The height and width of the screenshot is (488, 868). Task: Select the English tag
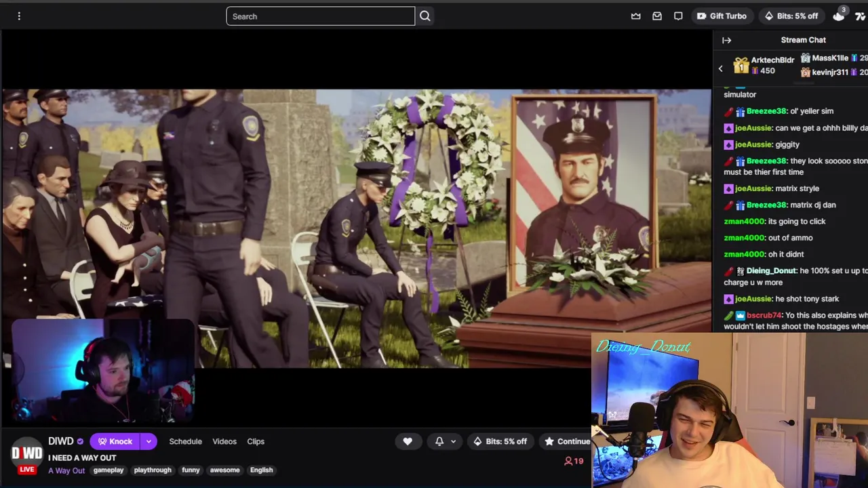261,470
